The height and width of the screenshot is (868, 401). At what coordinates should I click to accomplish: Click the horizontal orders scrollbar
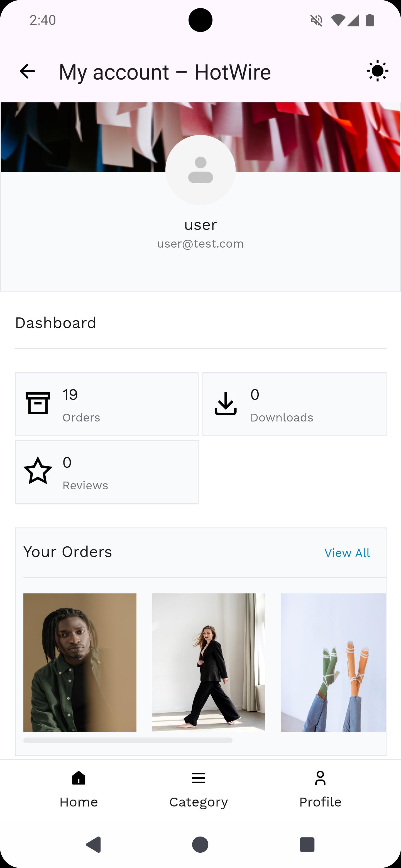coord(128,740)
